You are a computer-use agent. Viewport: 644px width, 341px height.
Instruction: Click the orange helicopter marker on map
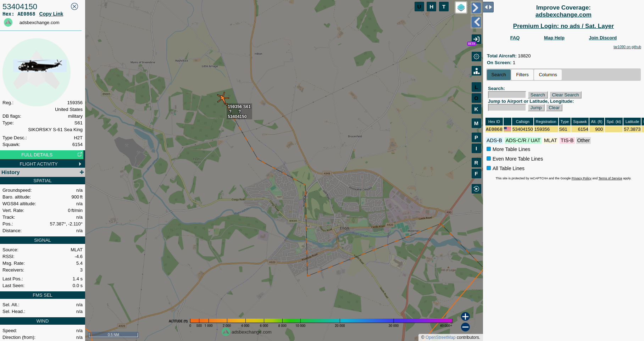[223, 98]
